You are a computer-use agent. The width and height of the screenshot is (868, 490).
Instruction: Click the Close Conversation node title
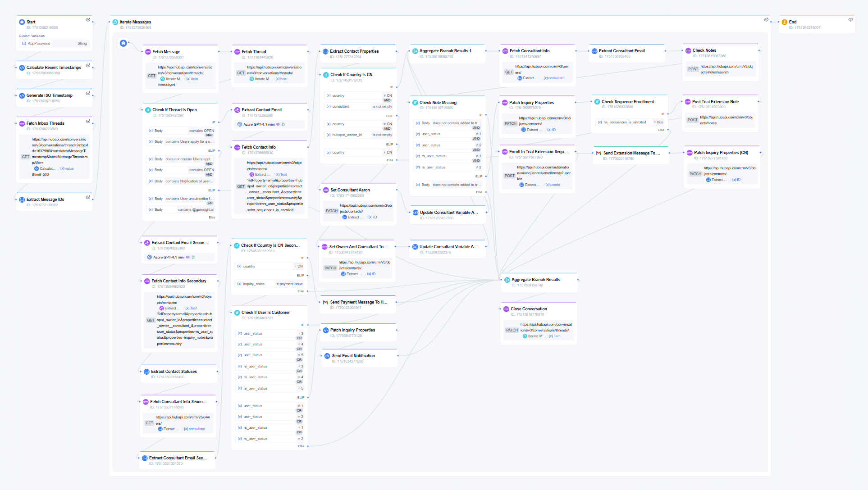(529, 309)
